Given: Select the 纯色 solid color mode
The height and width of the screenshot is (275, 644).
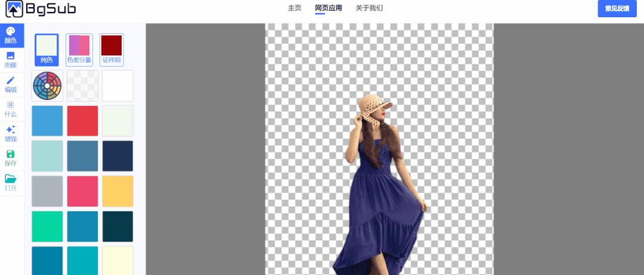Looking at the screenshot, I should pyautogui.click(x=47, y=49).
